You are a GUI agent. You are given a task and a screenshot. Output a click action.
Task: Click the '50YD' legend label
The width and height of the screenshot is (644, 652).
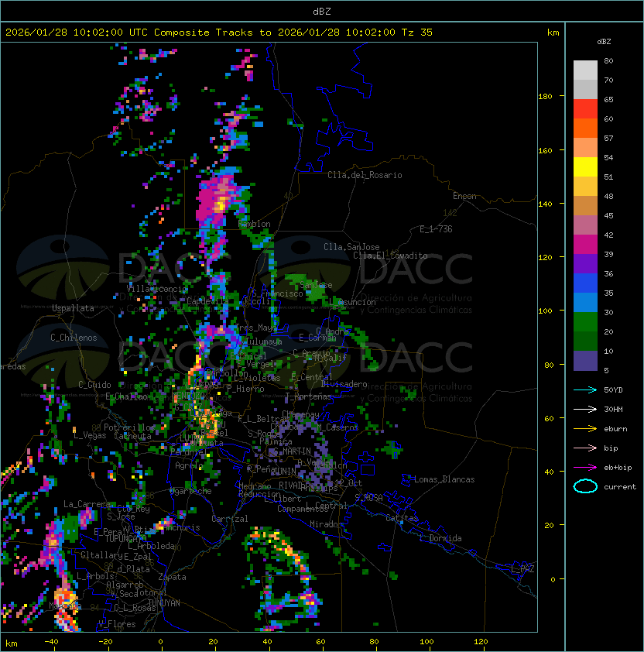613,390
